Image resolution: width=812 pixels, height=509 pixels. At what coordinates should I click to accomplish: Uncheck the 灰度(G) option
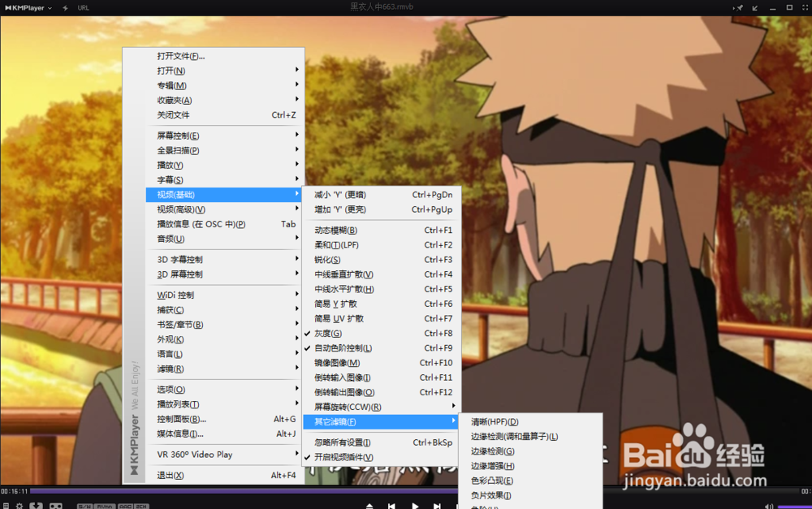pos(381,334)
